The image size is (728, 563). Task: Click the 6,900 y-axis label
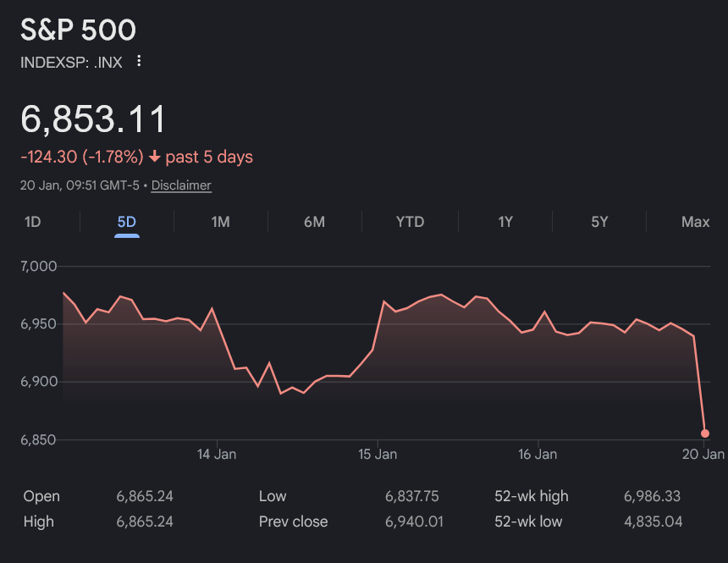point(39,381)
